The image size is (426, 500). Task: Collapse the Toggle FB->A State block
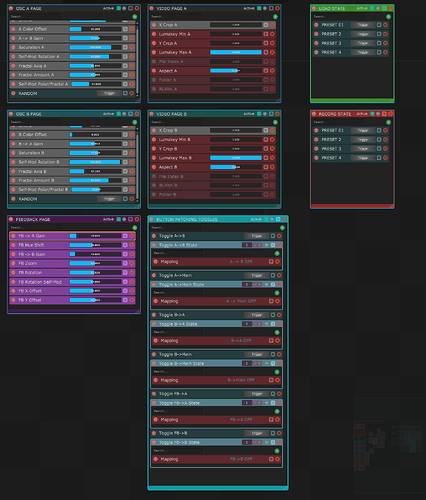tap(267, 403)
